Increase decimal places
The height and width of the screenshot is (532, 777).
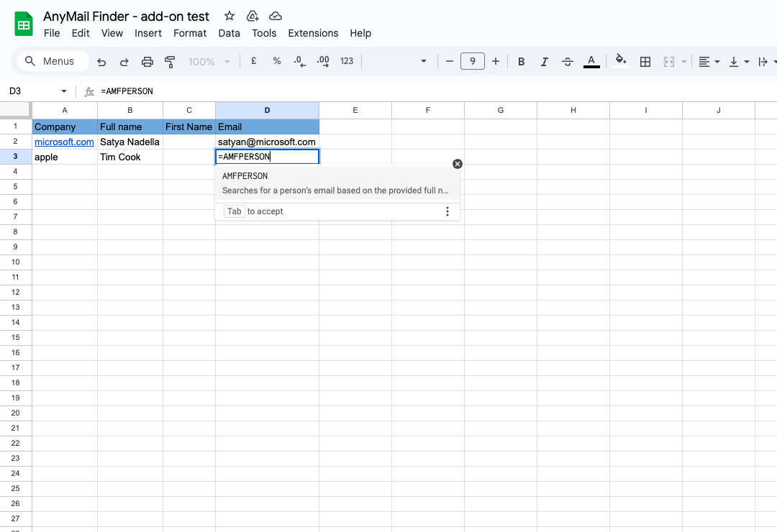click(x=323, y=61)
